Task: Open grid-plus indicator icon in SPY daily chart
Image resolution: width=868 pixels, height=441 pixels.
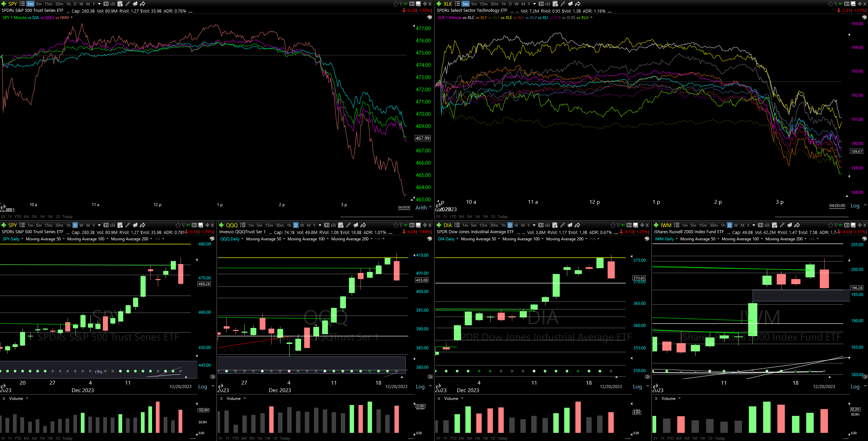Action: tap(120, 225)
